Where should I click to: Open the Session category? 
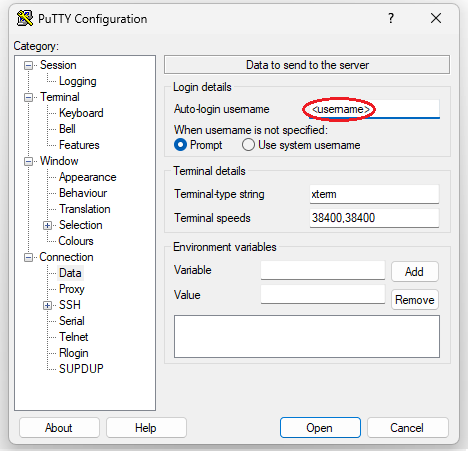pos(58,65)
